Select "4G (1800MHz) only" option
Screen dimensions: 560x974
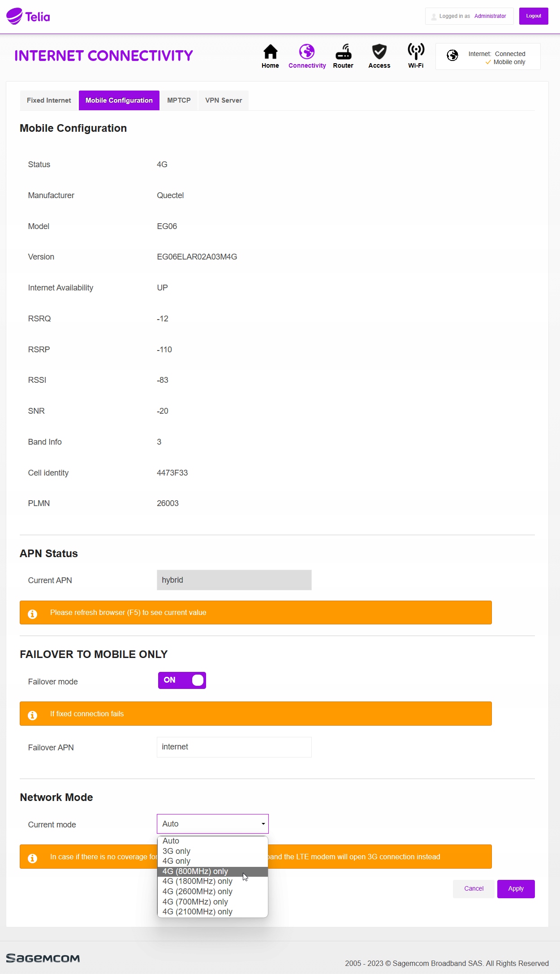198,881
